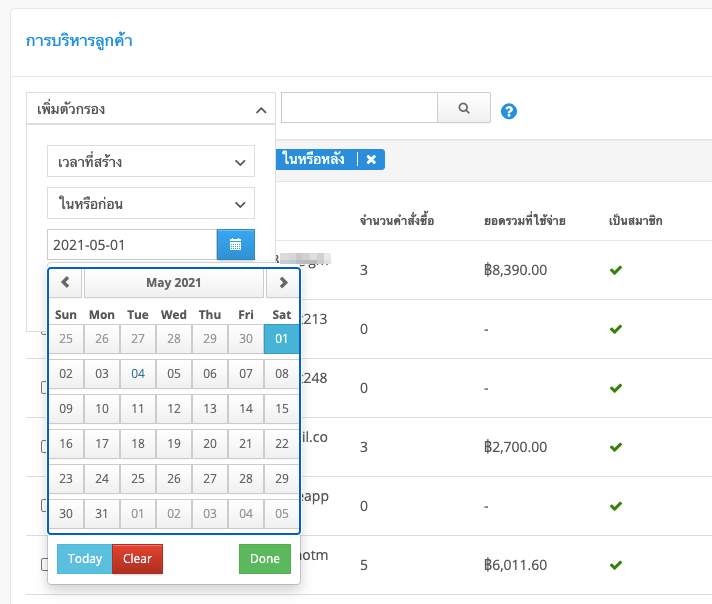Viewport: 712px width, 604px height.
Task: Select date 04 in the calendar
Action: coord(138,374)
